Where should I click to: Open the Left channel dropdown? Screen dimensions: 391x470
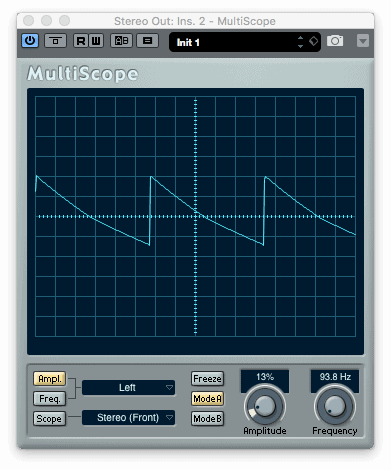coord(128,388)
